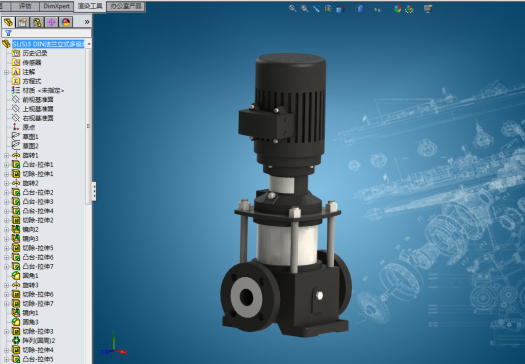Image resolution: width=525 pixels, height=364 pixels.
Task: Open the DisplayManager color ball tab
Action: 66,22
